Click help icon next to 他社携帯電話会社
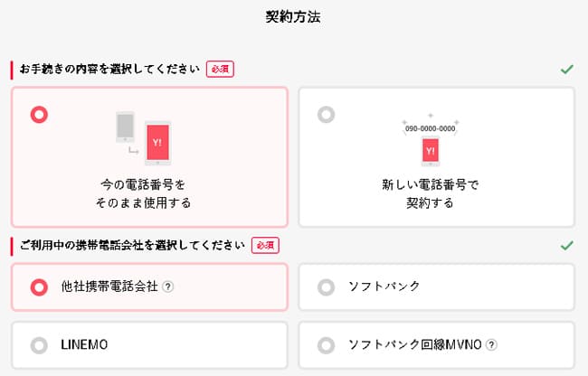This screenshot has height=376, width=588. click(168, 287)
